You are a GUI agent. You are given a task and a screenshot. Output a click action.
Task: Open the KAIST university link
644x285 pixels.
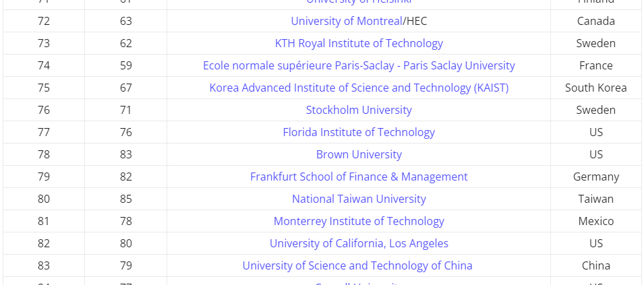point(359,88)
